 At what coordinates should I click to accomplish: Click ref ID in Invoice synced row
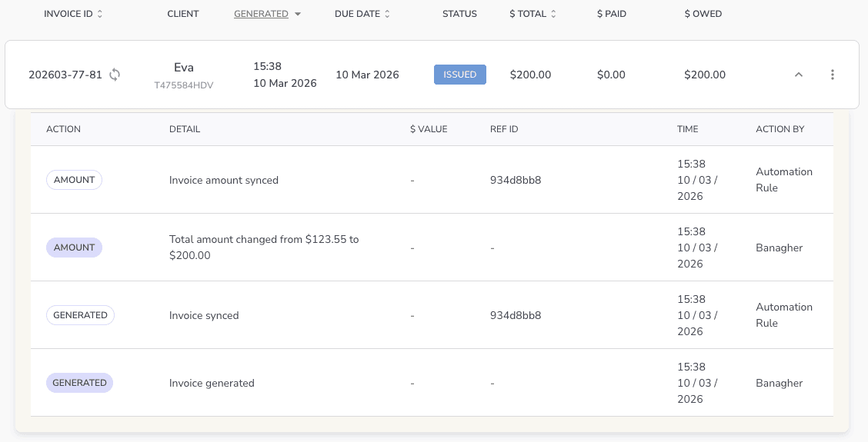pyautogui.click(x=516, y=315)
